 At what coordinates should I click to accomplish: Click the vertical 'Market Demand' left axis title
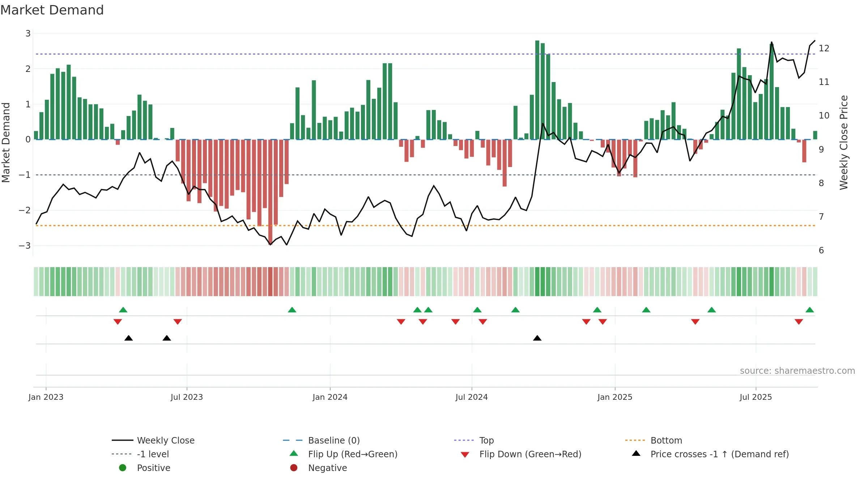[6, 142]
